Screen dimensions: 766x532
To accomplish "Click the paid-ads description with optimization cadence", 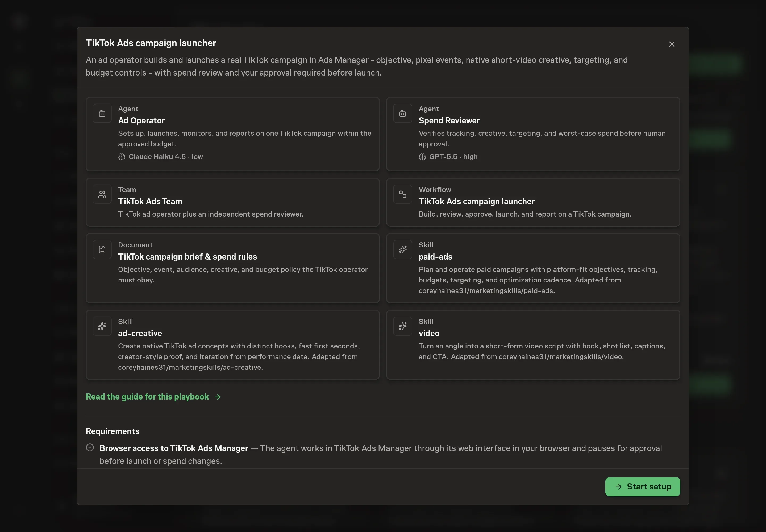I will point(538,280).
